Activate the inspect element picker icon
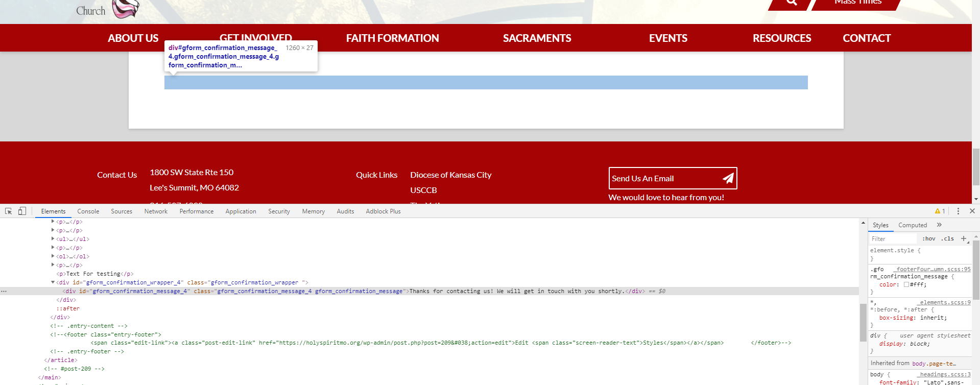This screenshot has width=980, height=385. [9, 211]
